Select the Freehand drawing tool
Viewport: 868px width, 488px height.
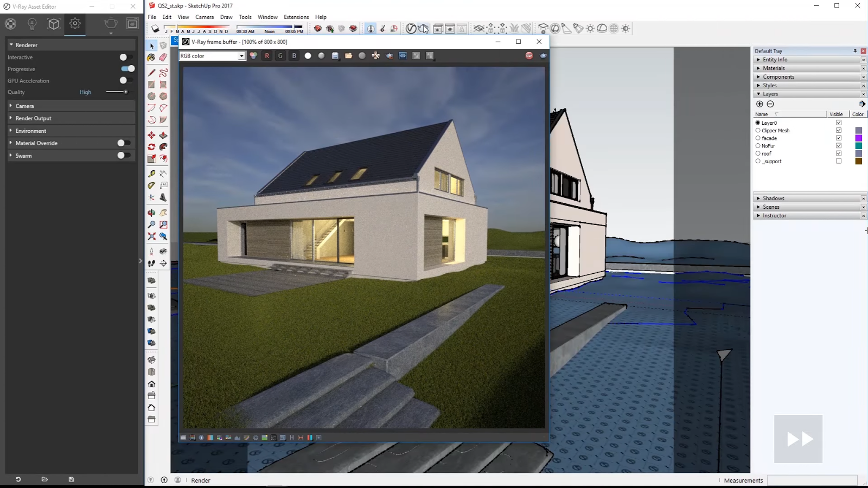(163, 72)
